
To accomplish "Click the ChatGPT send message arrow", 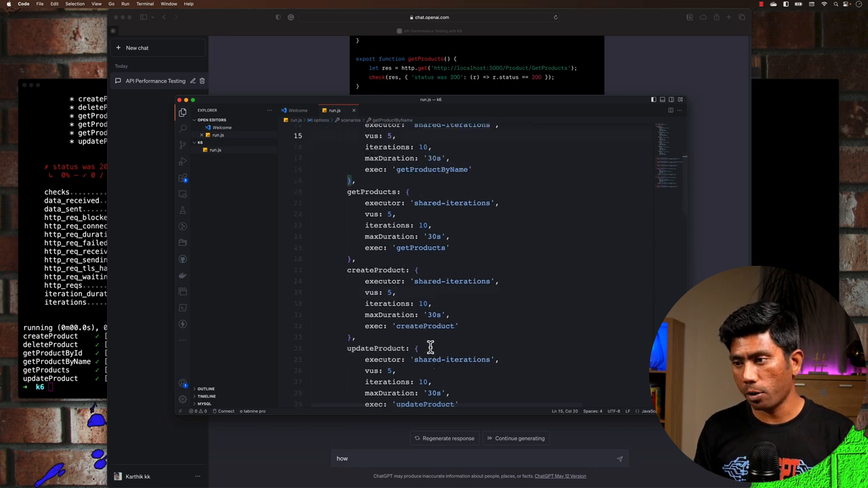I will [x=619, y=459].
